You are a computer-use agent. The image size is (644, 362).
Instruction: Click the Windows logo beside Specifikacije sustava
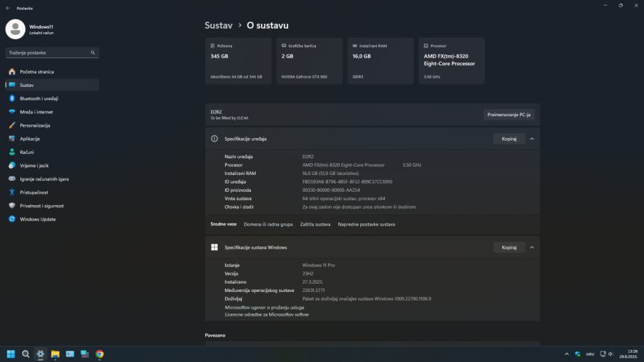(214, 247)
